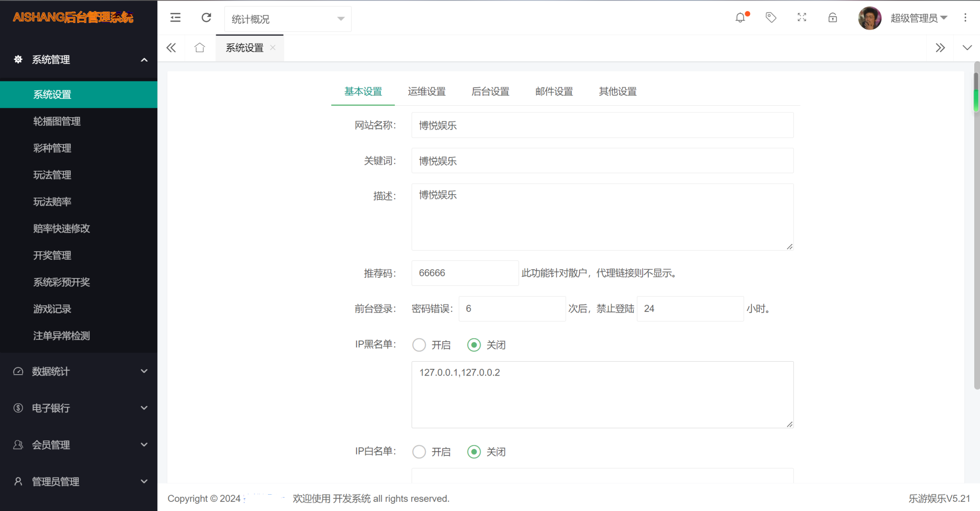Open 轮播图管理 in the sidebar
The width and height of the screenshot is (980, 511).
tap(57, 122)
